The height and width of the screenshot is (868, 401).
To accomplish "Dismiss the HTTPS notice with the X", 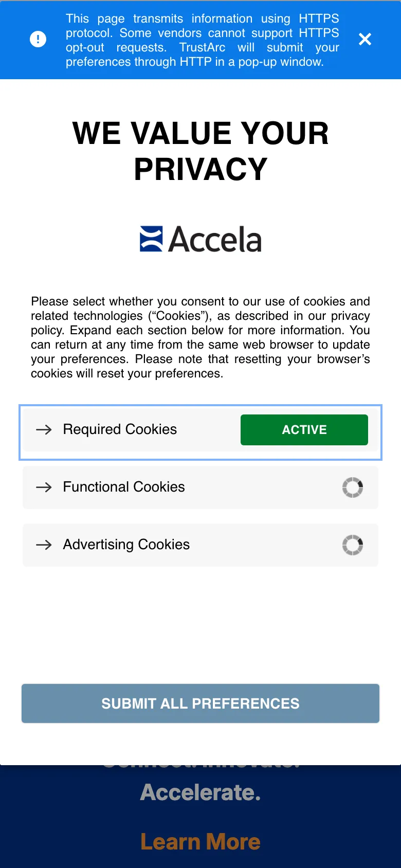I will pyautogui.click(x=365, y=39).
